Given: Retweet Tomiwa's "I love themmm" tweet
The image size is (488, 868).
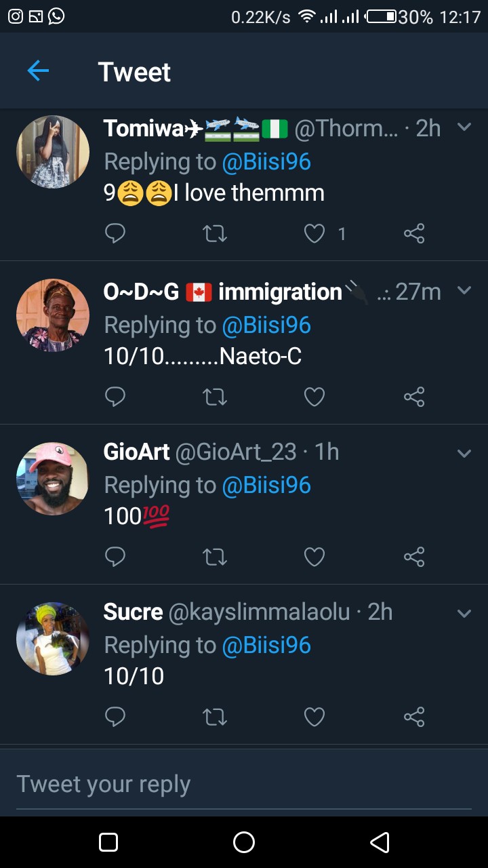Looking at the screenshot, I should [x=215, y=234].
